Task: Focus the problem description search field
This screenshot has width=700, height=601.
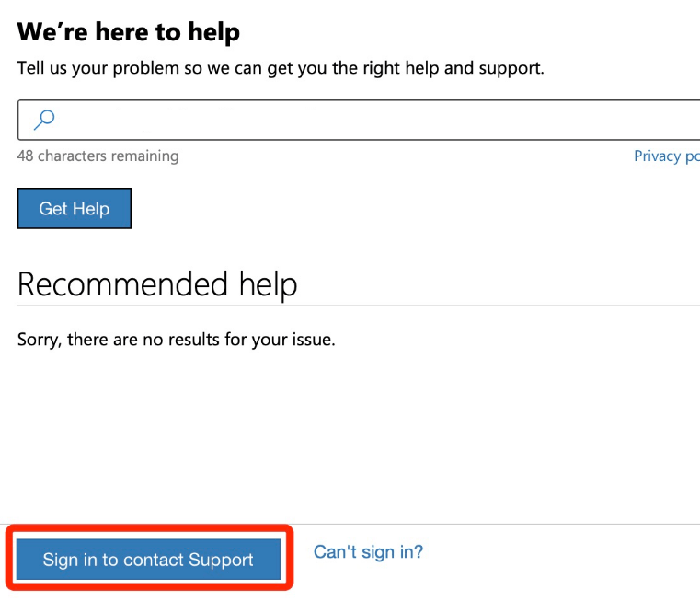Action: (x=368, y=120)
